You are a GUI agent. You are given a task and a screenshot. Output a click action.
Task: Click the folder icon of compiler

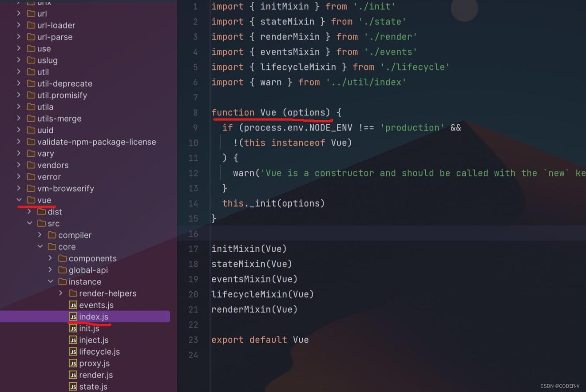52,235
